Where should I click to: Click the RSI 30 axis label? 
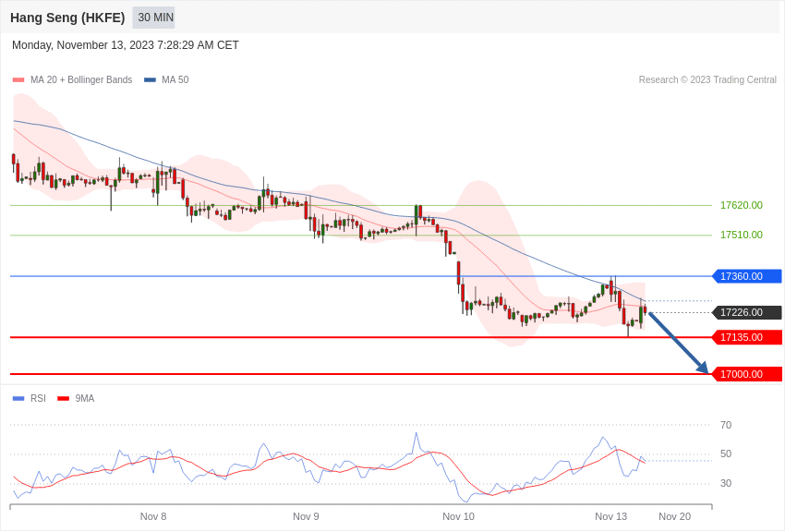(x=726, y=483)
